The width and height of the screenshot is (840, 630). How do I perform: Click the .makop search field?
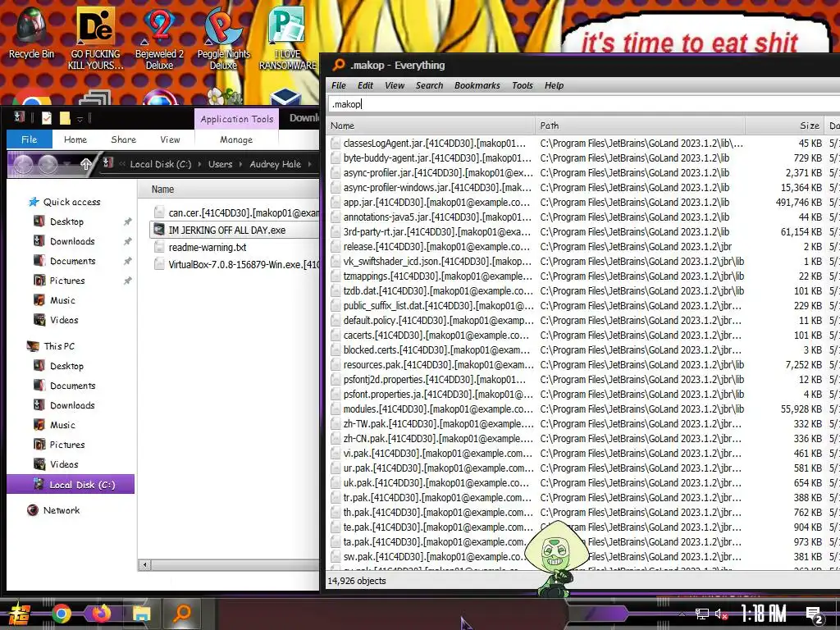pos(583,104)
